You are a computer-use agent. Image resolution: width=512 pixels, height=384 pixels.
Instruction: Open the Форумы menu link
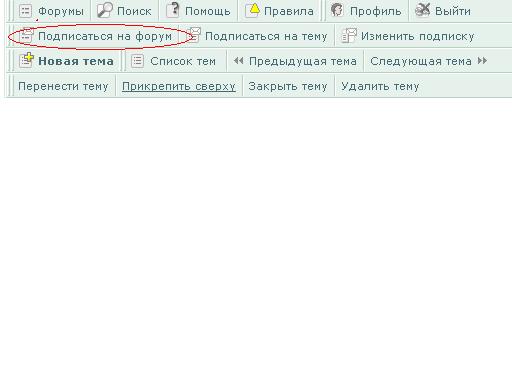point(61,11)
